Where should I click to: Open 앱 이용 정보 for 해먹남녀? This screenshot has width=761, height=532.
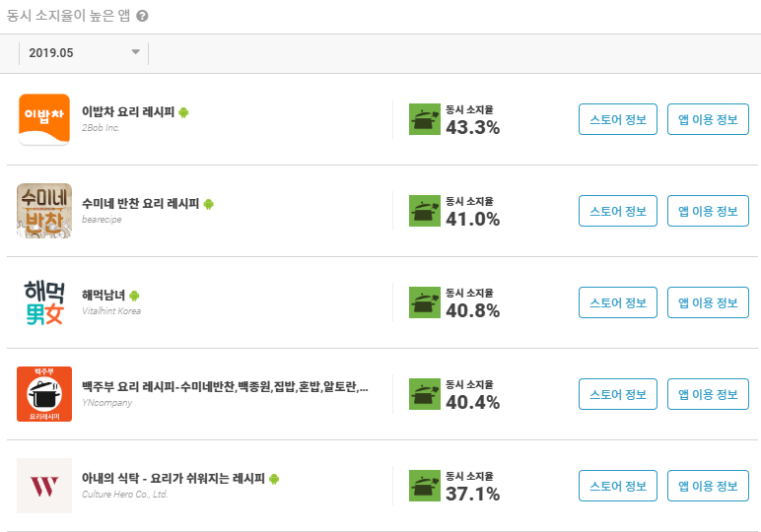708,302
